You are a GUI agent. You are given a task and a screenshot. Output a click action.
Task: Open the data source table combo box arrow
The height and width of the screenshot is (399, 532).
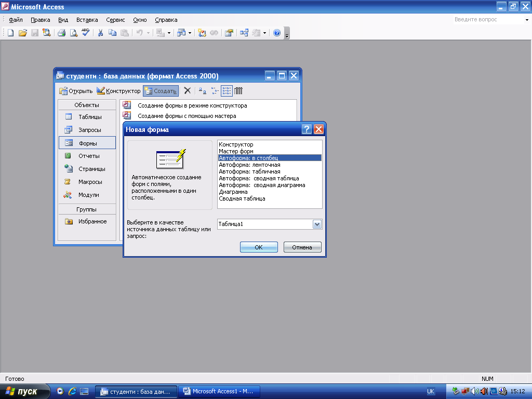point(317,224)
